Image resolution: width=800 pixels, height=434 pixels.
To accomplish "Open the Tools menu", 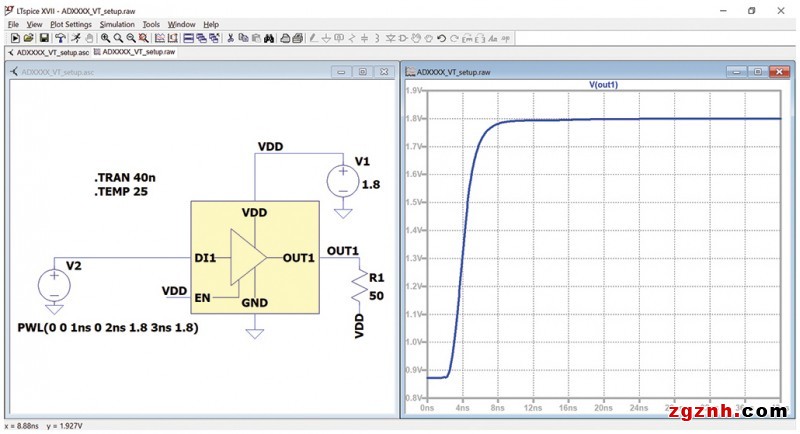I will click(x=151, y=24).
